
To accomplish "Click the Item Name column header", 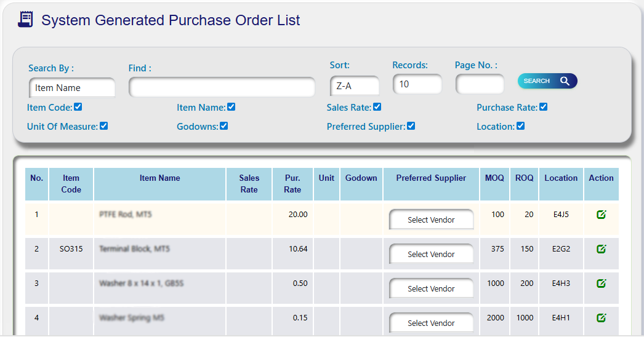I will [x=159, y=178].
